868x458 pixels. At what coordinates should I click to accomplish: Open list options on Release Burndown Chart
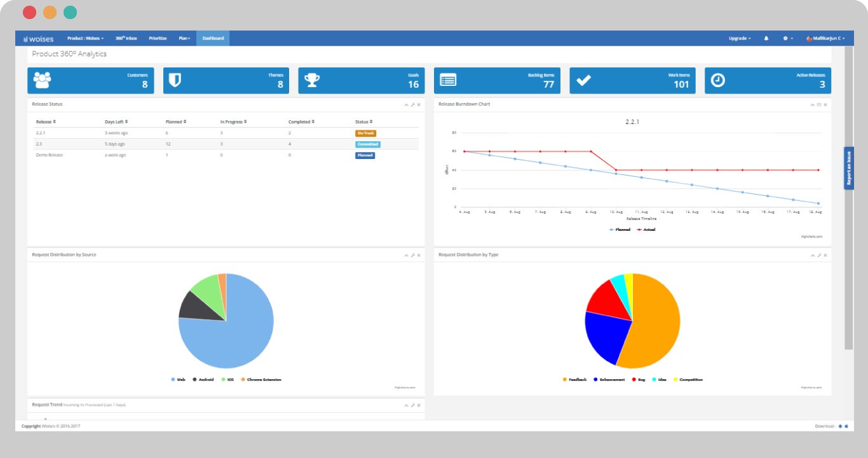(819, 104)
